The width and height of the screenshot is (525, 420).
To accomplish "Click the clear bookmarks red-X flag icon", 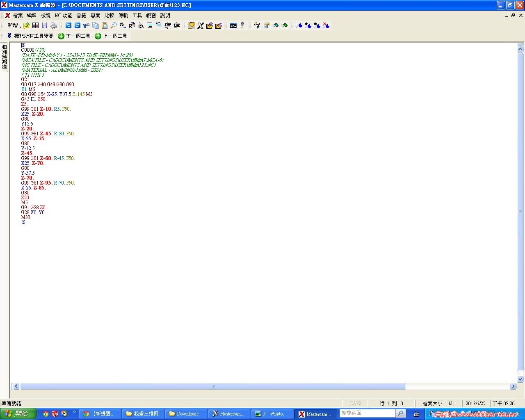I will [326, 25].
